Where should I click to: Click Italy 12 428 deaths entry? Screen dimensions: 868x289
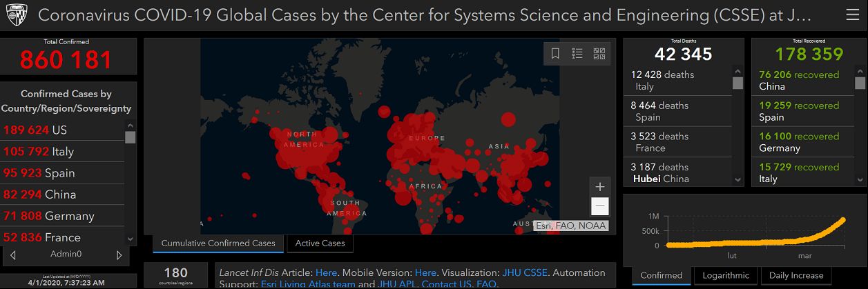pyautogui.click(x=677, y=81)
